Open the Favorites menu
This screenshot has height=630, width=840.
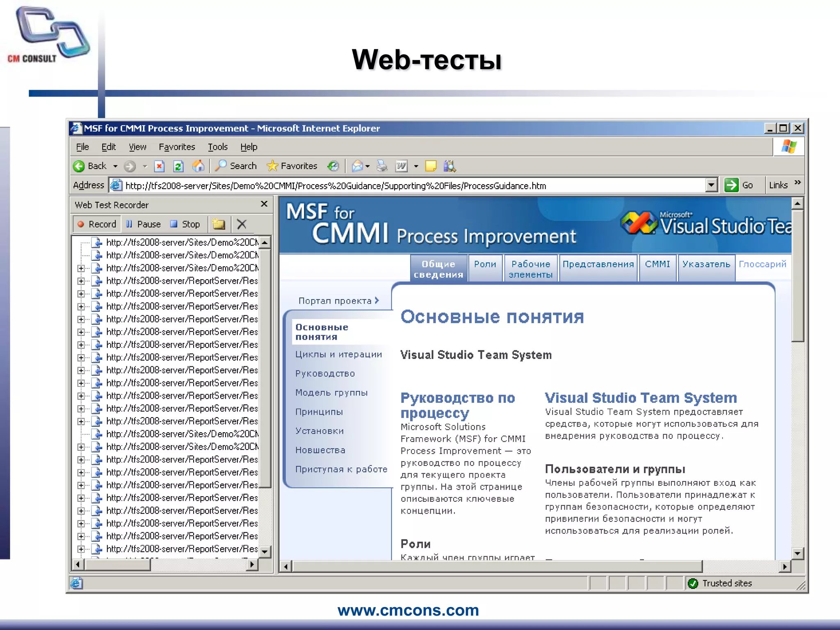click(x=177, y=147)
